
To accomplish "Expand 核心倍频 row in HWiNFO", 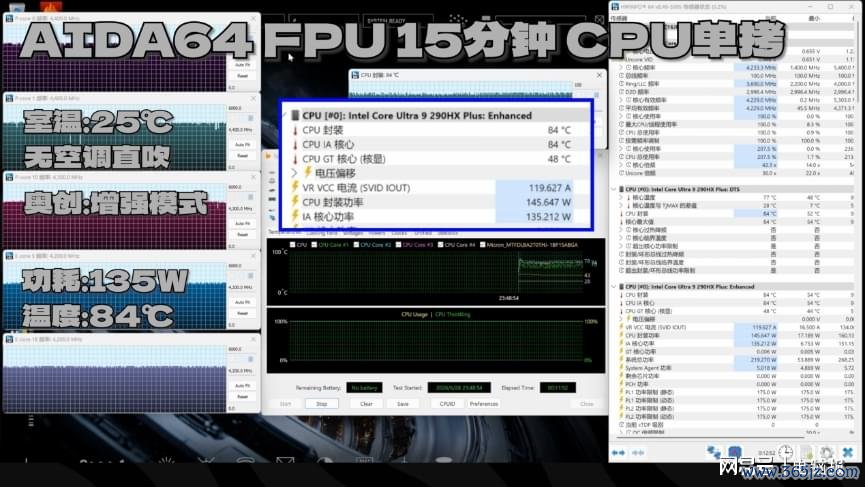I will [621, 165].
